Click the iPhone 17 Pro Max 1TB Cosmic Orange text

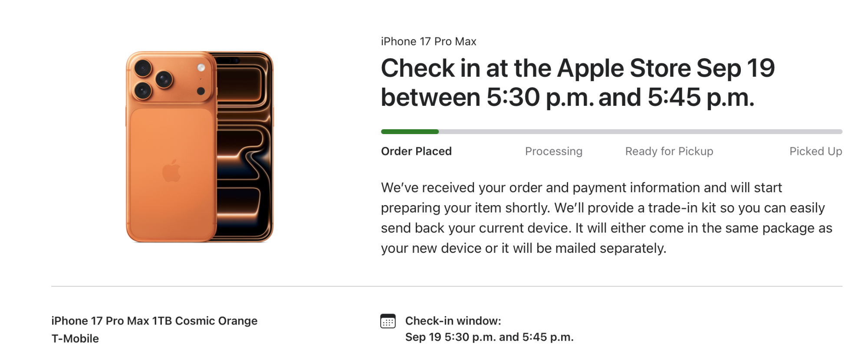point(154,321)
